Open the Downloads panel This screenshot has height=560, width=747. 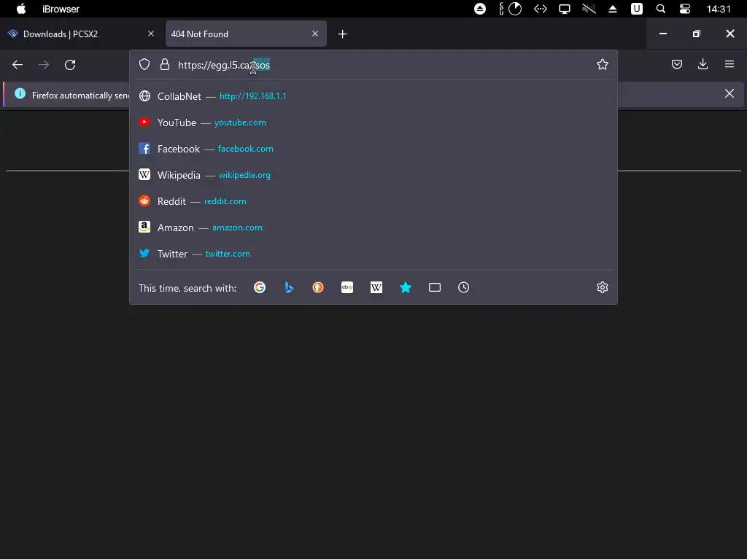click(703, 64)
